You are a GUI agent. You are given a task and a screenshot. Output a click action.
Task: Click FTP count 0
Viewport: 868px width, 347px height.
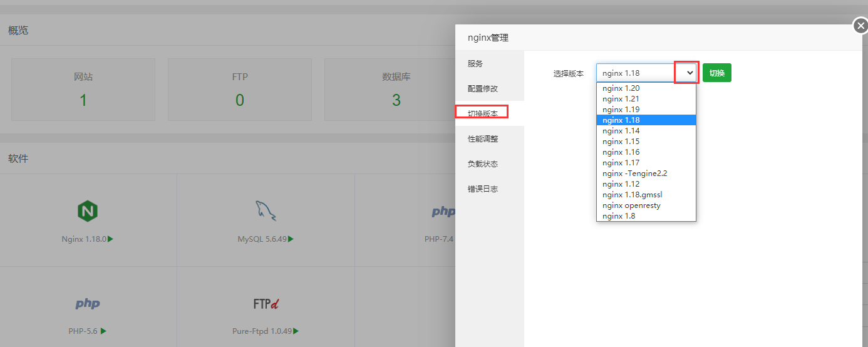240,100
